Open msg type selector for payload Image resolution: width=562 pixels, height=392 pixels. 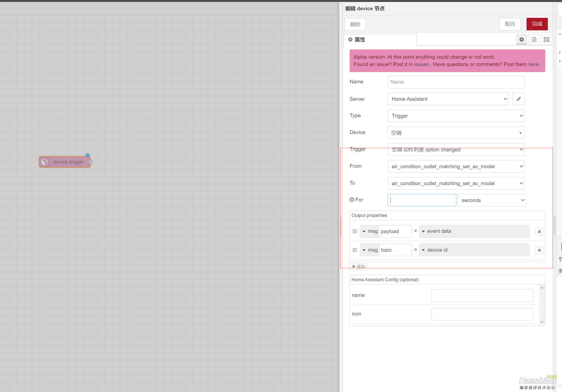370,231
